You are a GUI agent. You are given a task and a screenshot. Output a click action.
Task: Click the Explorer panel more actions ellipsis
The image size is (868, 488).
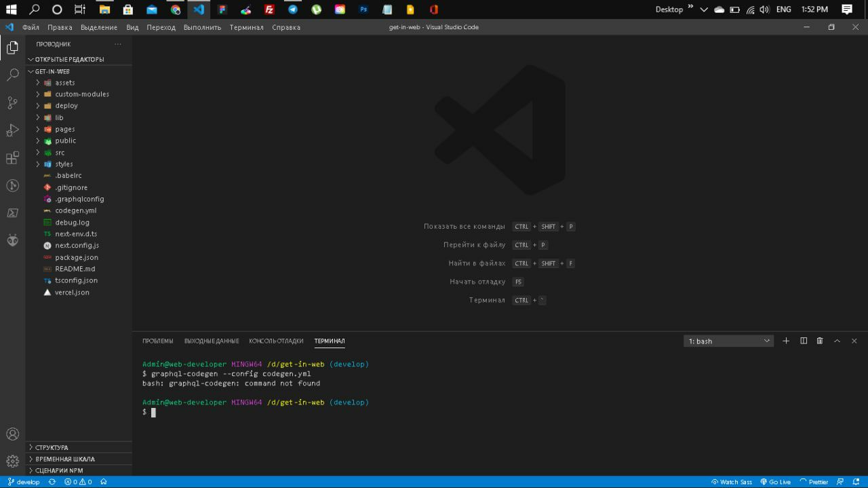click(x=118, y=44)
